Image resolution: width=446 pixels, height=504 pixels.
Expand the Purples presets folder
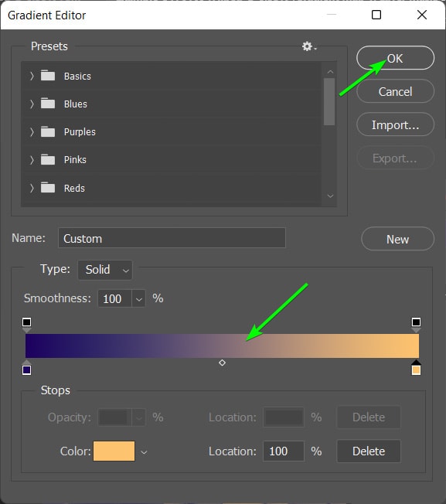(x=32, y=131)
